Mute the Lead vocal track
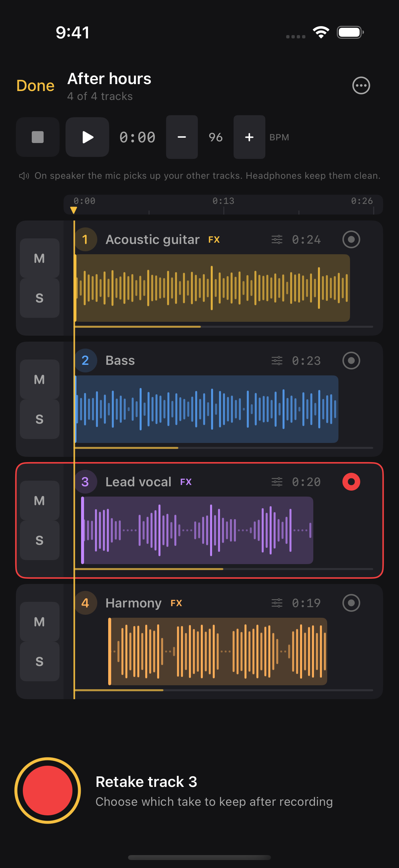 [40, 501]
